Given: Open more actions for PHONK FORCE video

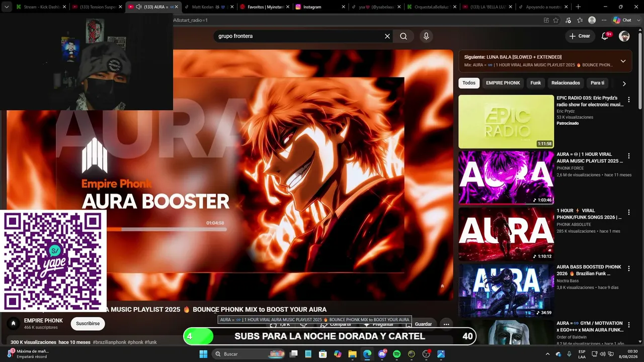Looking at the screenshot, I should pos(628,156).
